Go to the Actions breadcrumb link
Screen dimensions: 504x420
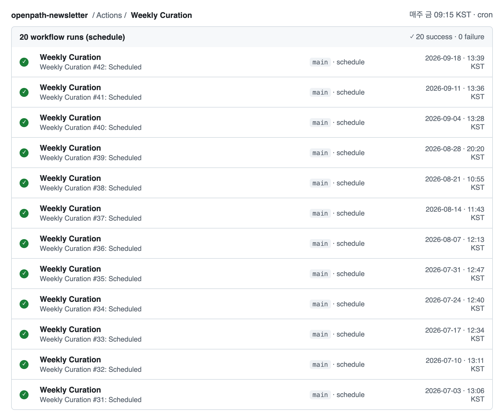click(x=109, y=15)
